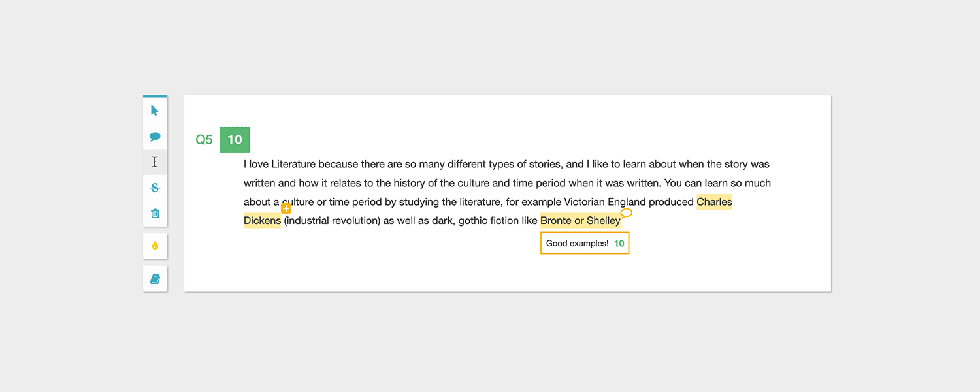This screenshot has height=392, width=980.
Task: Select the highlighted "Charles" text
Action: point(714,202)
